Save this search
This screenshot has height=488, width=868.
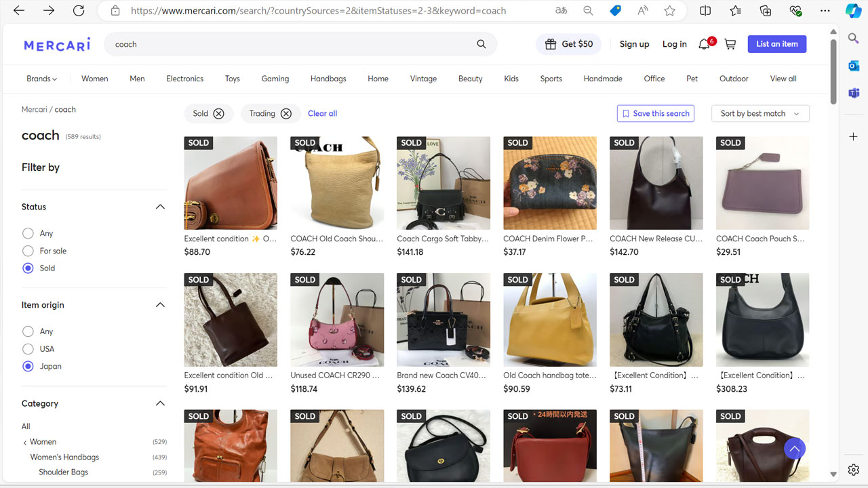[x=655, y=114]
